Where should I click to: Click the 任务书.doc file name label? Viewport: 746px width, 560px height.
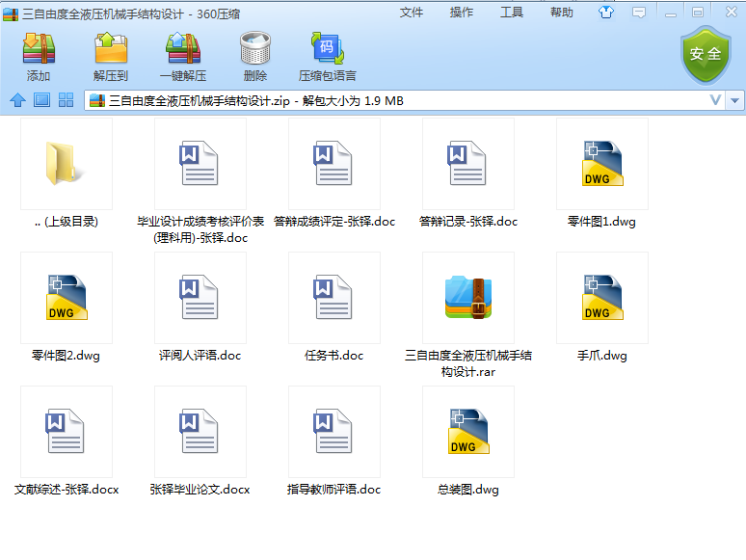(x=334, y=356)
